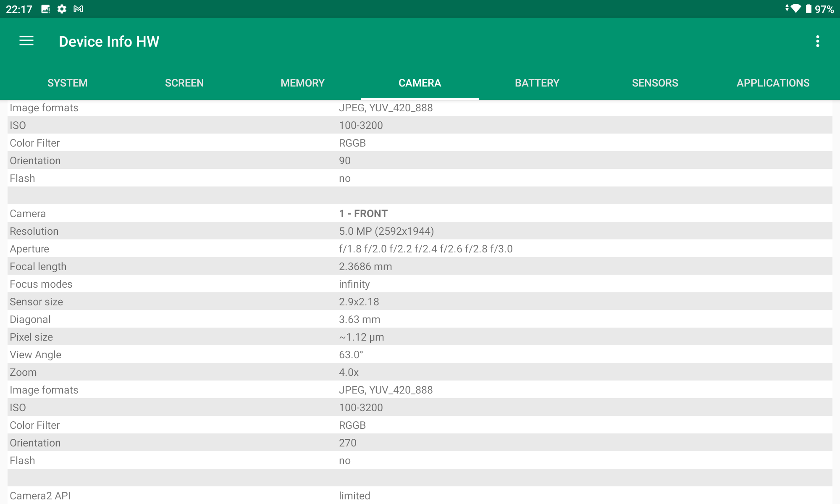The width and height of the screenshot is (840, 504).
Task: Open the hamburger navigation menu
Action: click(26, 41)
